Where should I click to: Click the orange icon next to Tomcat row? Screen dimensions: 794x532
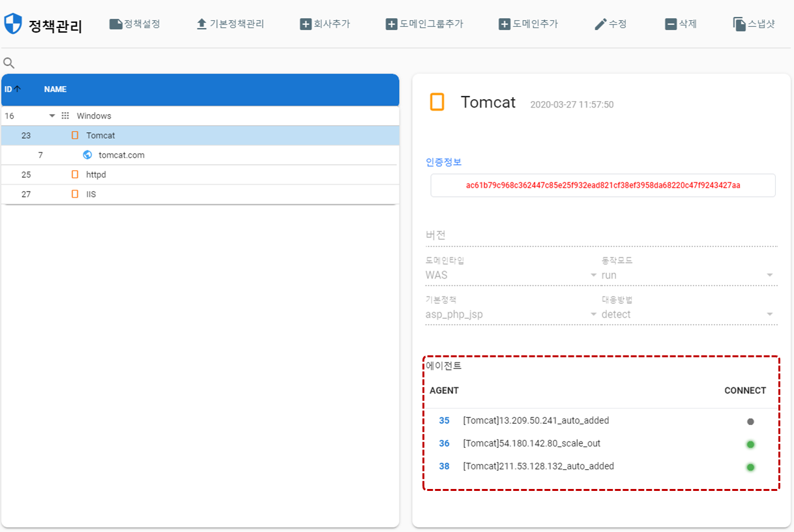pos(74,136)
